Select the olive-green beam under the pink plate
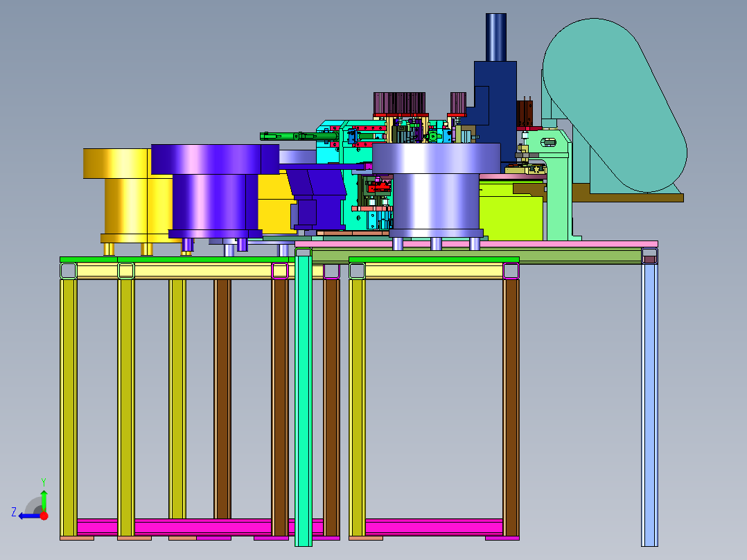This screenshot has width=747, height=560. point(477,256)
